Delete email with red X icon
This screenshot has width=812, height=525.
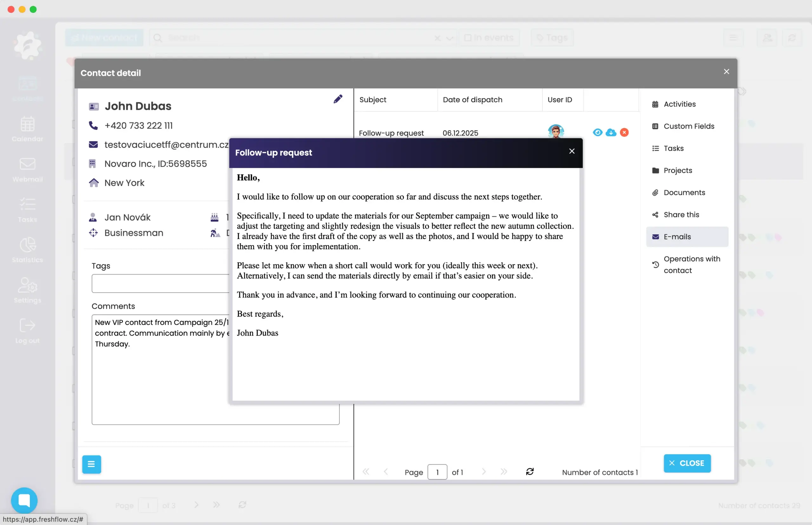624,132
